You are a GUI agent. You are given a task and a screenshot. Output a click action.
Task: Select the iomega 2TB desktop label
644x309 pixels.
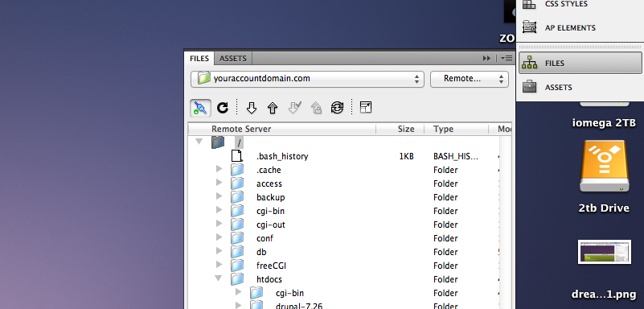coord(604,122)
